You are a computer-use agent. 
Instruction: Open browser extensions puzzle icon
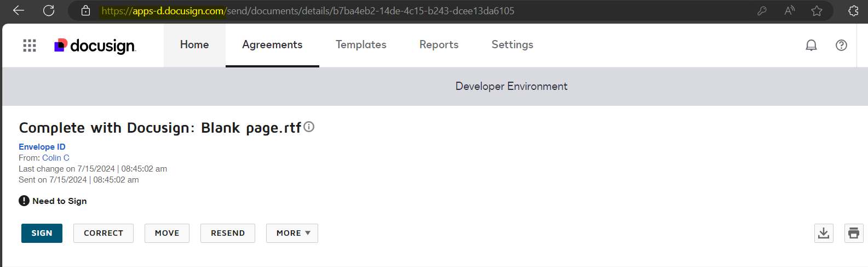pyautogui.click(x=853, y=10)
